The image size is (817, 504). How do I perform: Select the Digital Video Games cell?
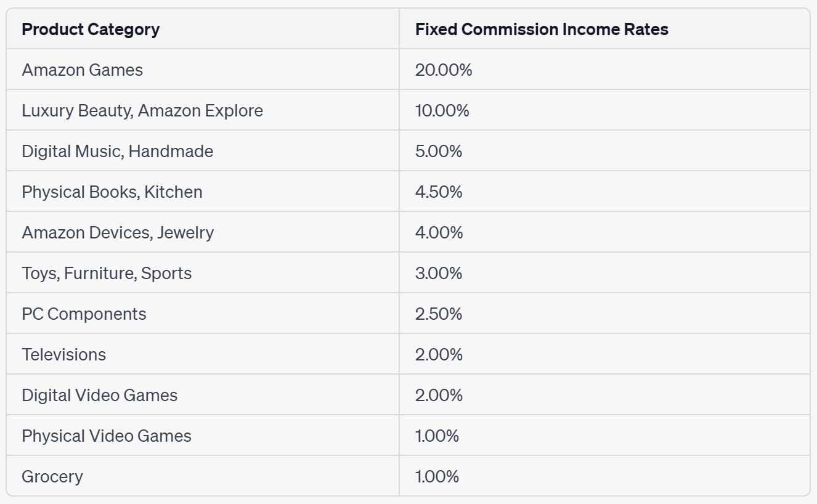pyautogui.click(x=100, y=395)
